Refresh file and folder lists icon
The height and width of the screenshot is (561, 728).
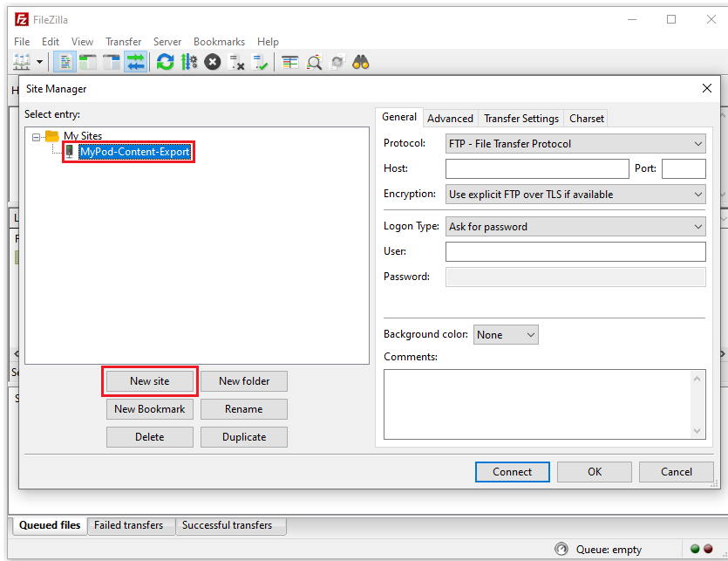click(x=166, y=62)
